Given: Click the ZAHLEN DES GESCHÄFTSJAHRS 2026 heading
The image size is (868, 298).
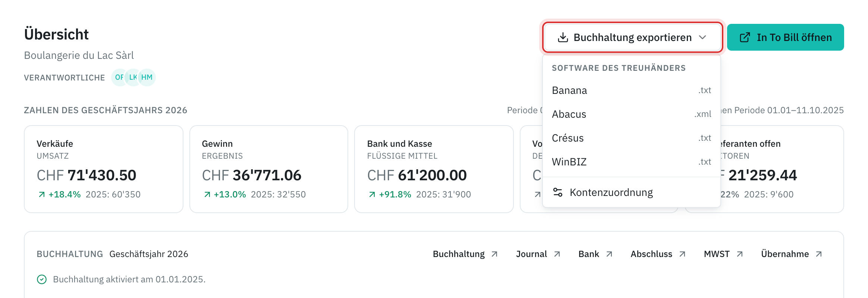Looking at the screenshot, I should (x=106, y=110).
